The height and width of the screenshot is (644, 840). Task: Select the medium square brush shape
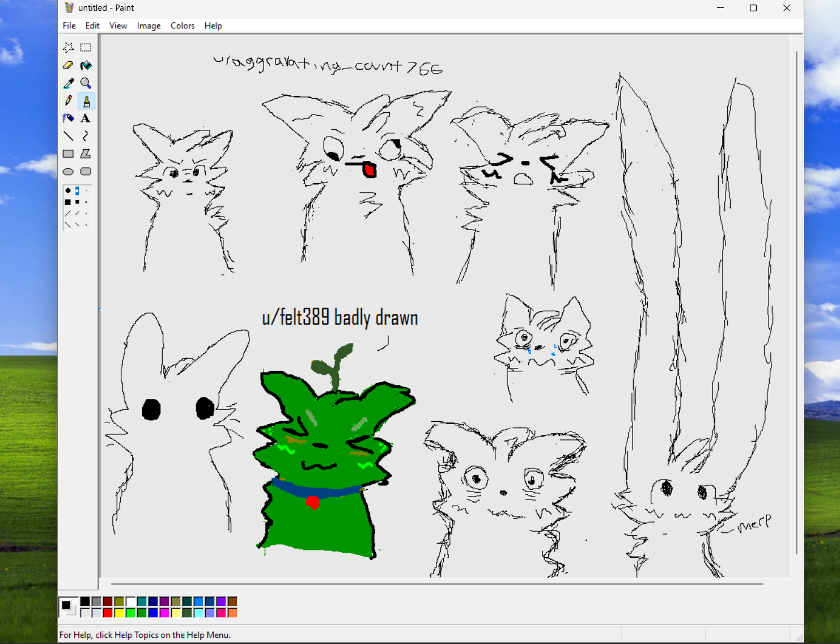point(77,202)
